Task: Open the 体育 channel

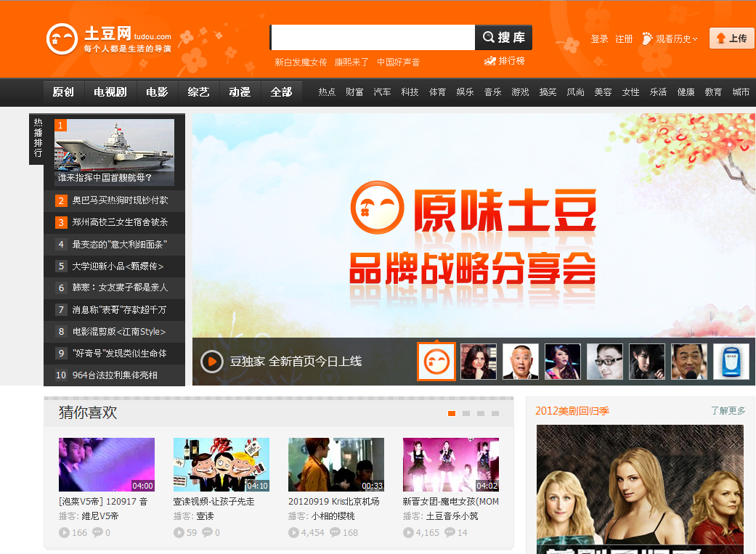Action: click(437, 92)
